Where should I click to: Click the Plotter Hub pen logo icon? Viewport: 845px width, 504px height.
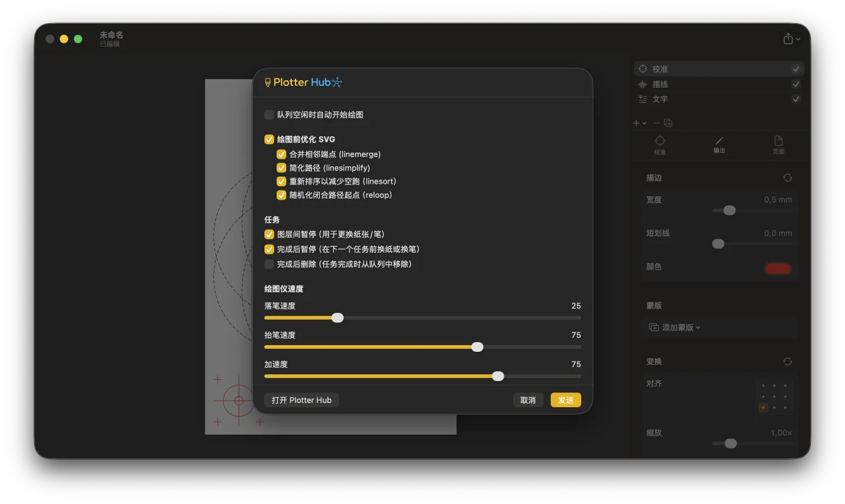click(x=267, y=82)
